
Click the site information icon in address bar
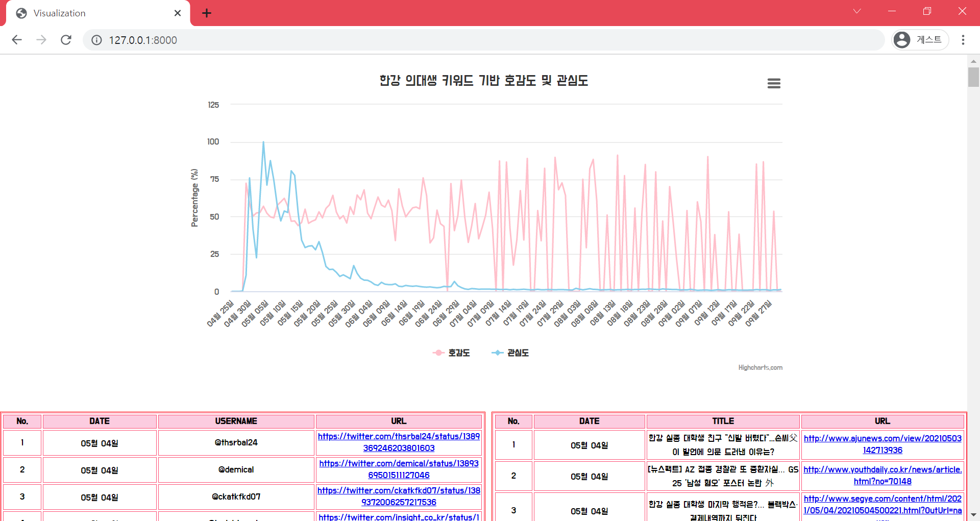[96, 40]
